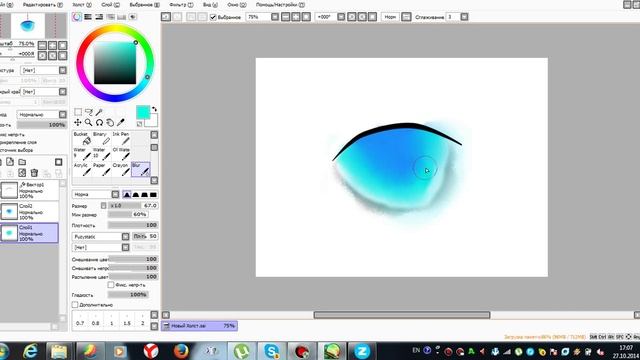Select the Слой1 layer
This screenshot has width=640, height=360.
tap(29, 233)
